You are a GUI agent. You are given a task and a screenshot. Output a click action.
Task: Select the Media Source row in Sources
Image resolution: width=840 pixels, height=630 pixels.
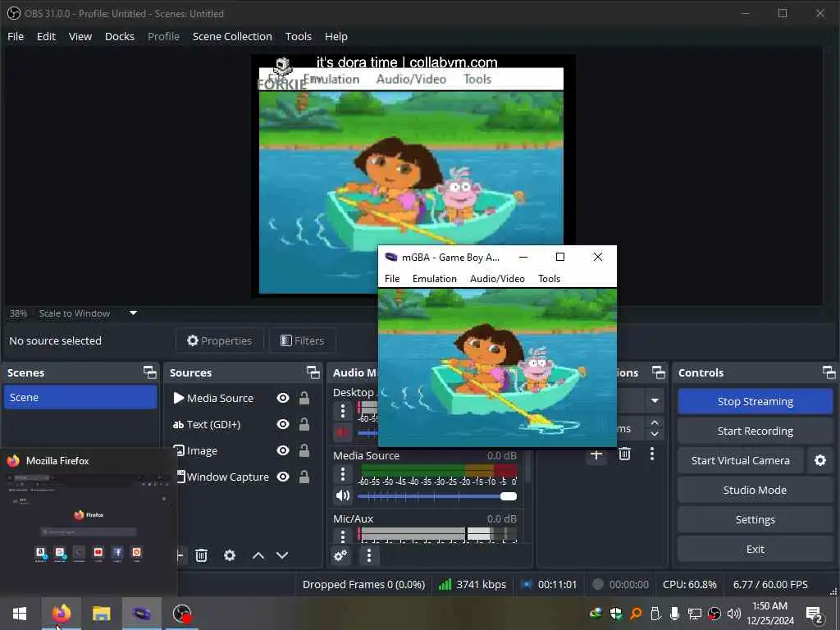pyautogui.click(x=242, y=398)
